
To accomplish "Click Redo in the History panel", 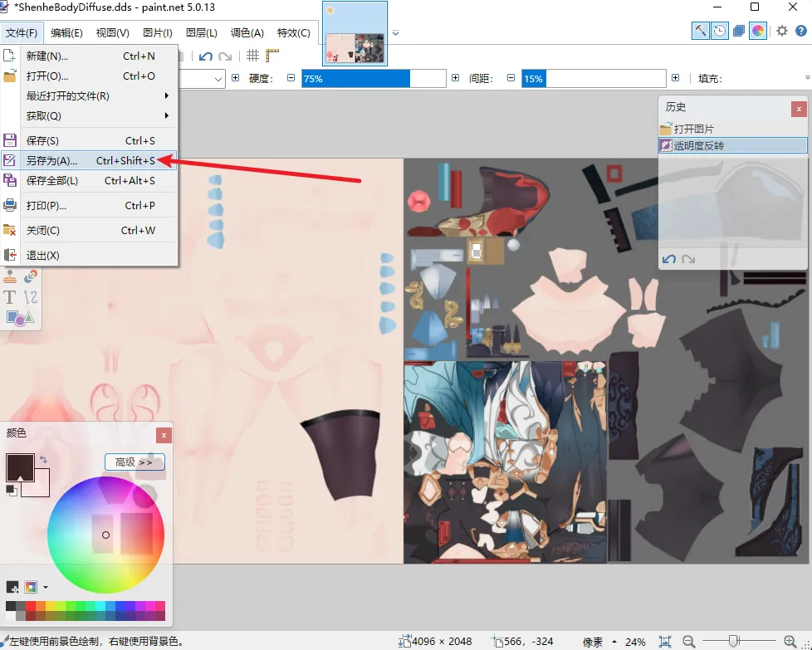I will pyautogui.click(x=688, y=259).
